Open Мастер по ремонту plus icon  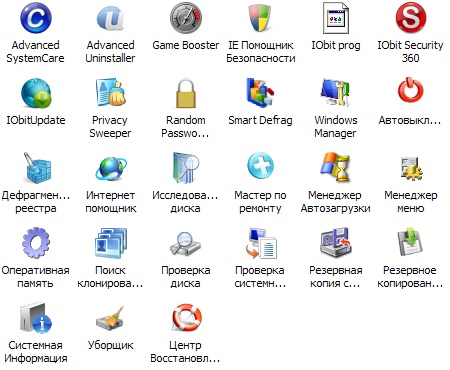pos(261,166)
